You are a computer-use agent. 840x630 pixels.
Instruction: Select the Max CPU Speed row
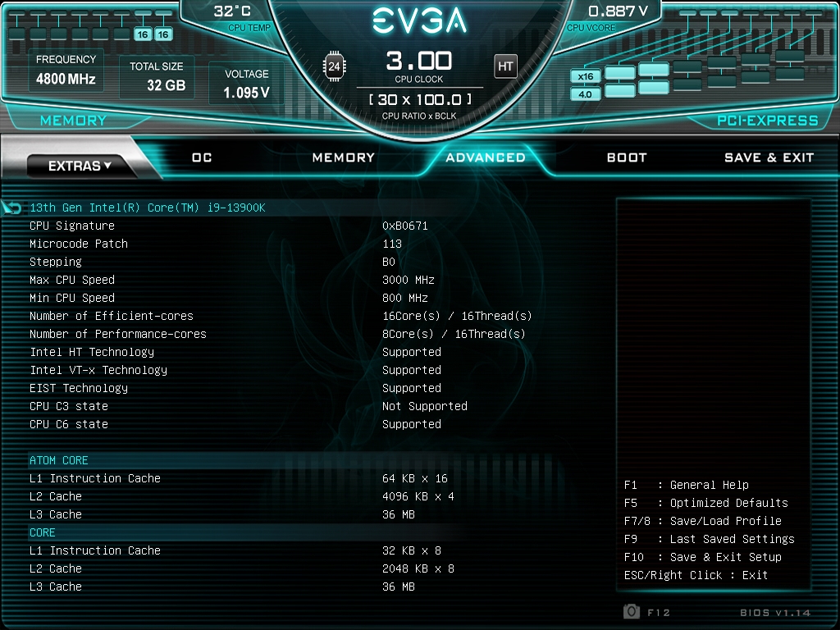[281, 280]
